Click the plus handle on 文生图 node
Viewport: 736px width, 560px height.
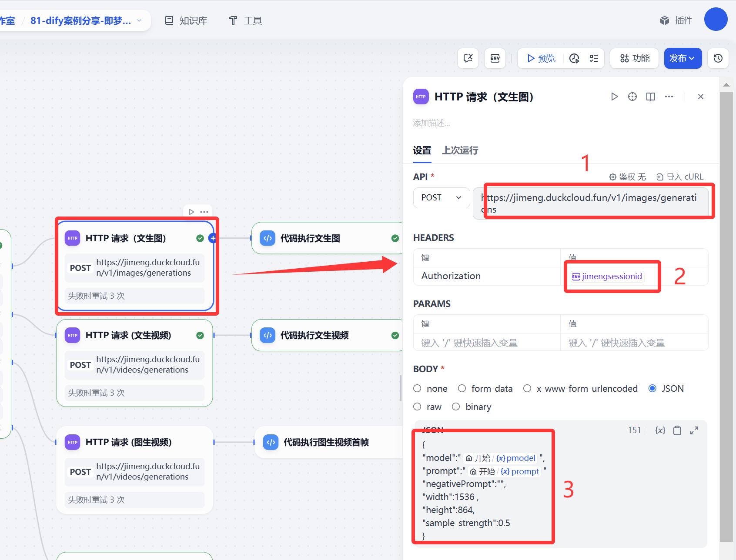tap(213, 238)
